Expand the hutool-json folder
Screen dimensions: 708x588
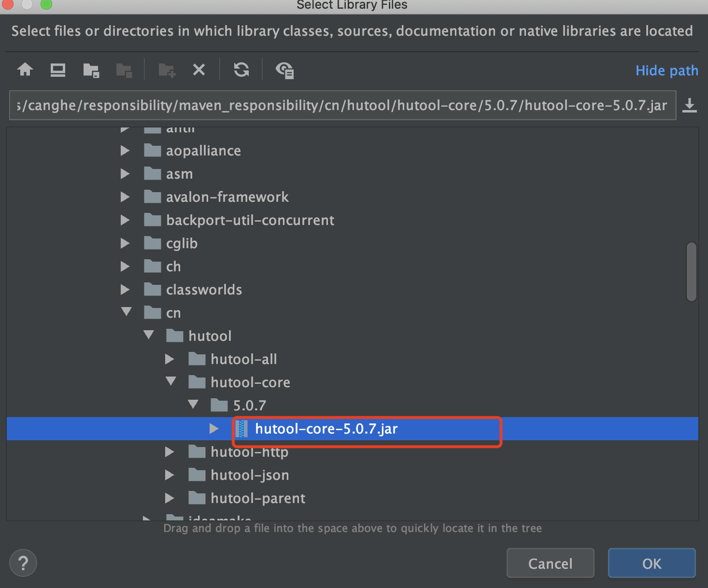[x=170, y=475]
